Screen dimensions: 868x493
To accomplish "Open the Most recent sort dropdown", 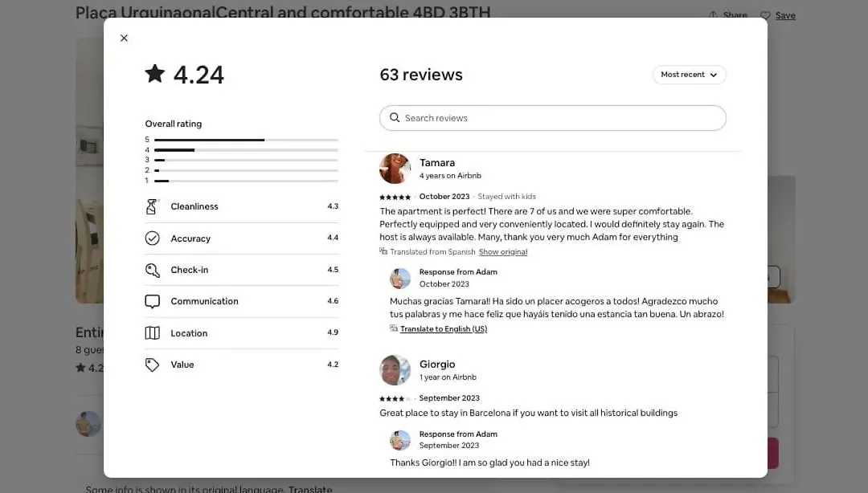I will (x=690, y=75).
